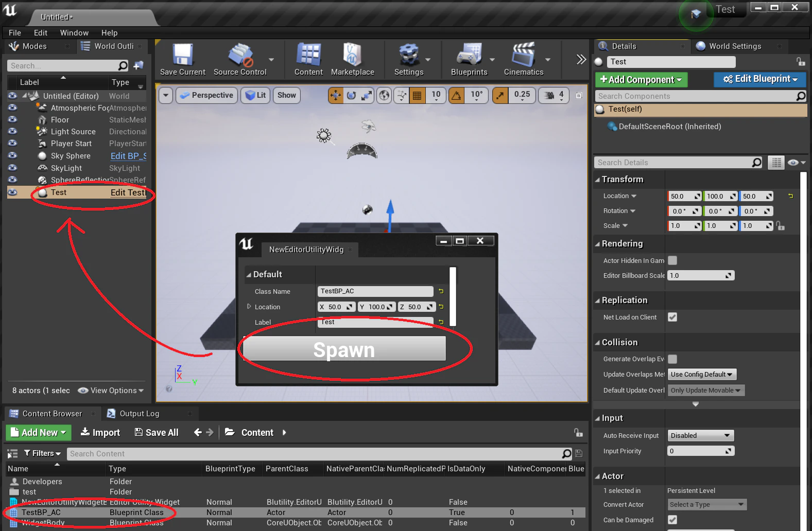The image size is (812, 531).
Task: Click the surface snapping icon in viewport
Action: click(402, 95)
